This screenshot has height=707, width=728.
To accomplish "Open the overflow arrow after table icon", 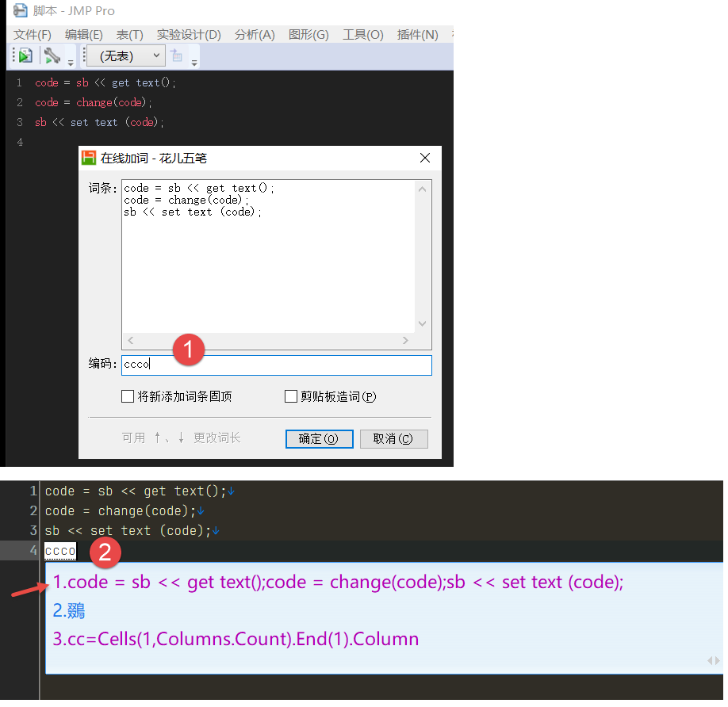I will [x=194, y=62].
